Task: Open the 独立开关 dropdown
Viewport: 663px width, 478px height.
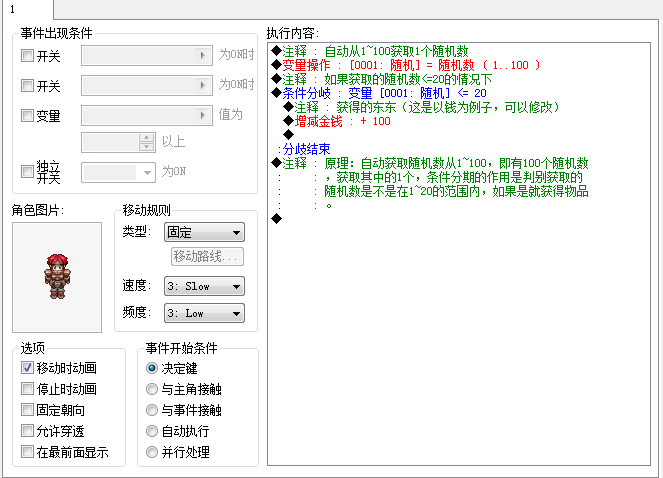Action: click(x=118, y=173)
